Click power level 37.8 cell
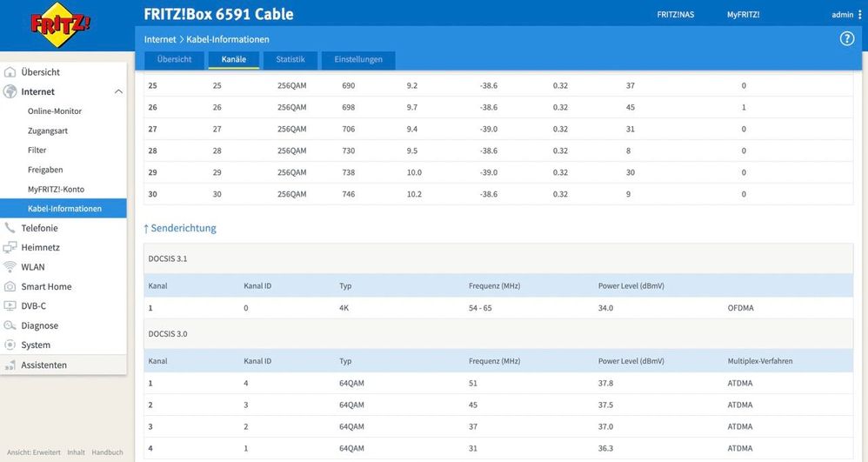The height and width of the screenshot is (462, 868). pos(605,384)
